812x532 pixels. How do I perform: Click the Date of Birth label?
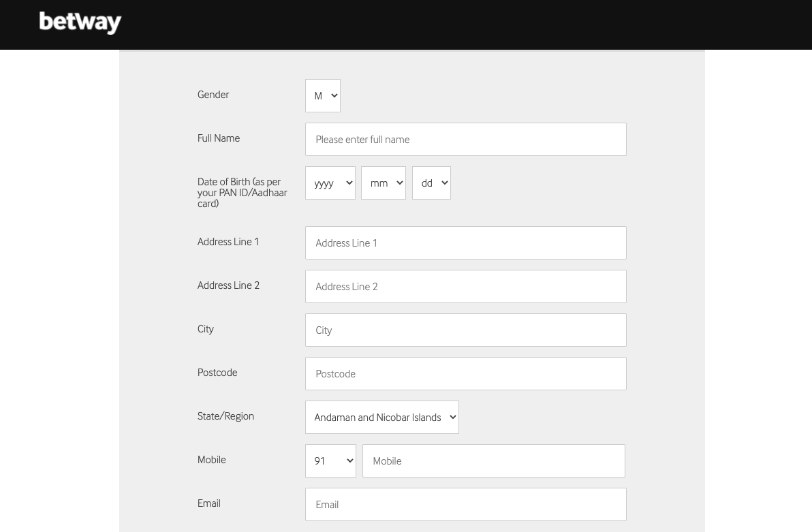click(243, 192)
